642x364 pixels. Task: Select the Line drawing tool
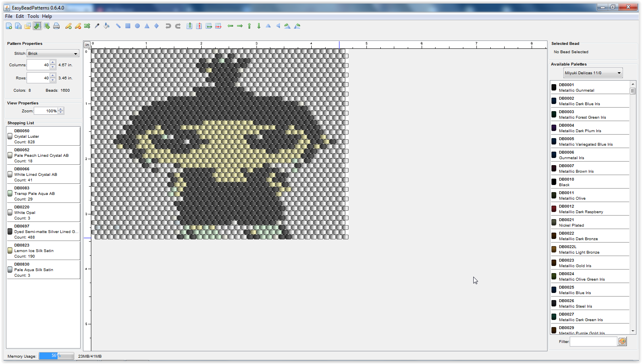pyautogui.click(x=118, y=26)
